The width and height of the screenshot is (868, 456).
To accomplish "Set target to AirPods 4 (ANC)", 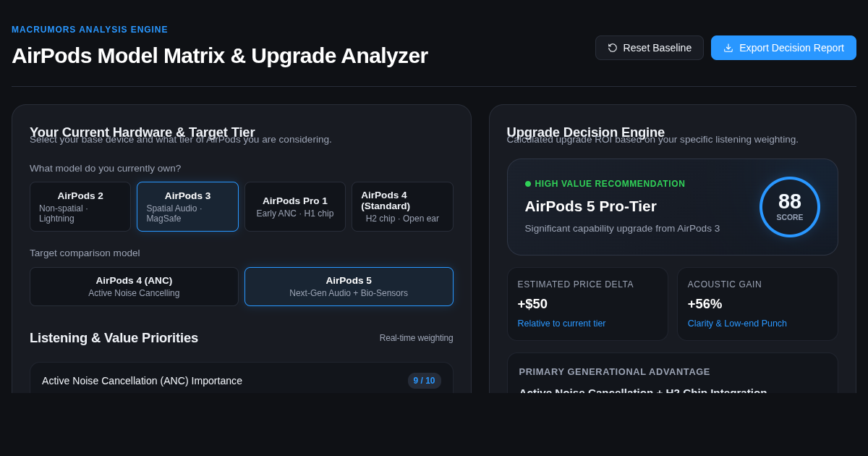I will tap(134, 287).
